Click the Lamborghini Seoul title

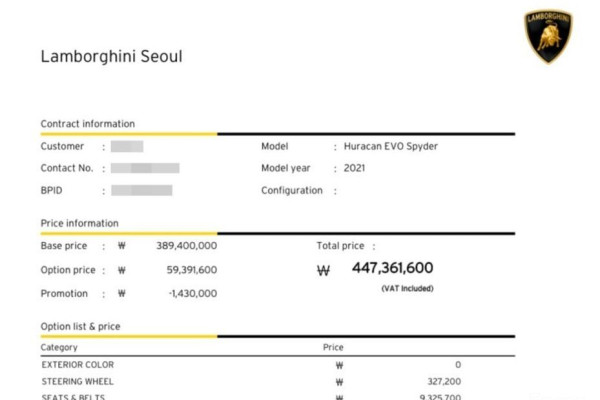coord(111,56)
